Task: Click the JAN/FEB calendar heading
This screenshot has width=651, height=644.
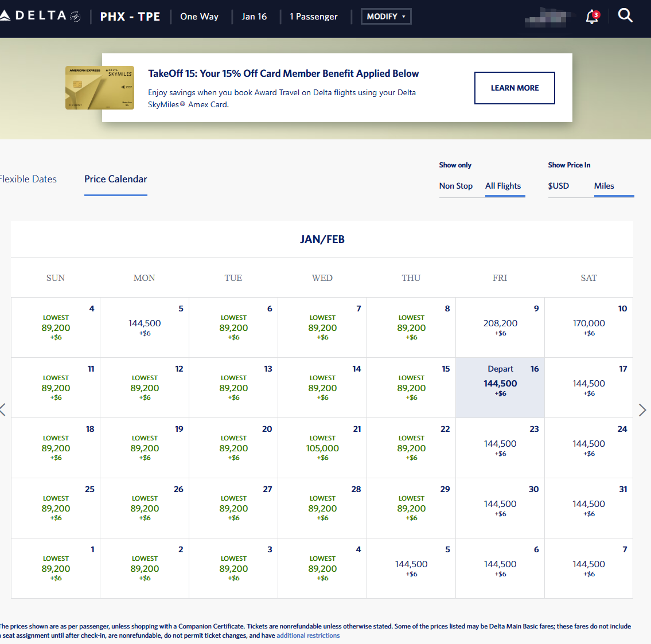Action: 322,239
